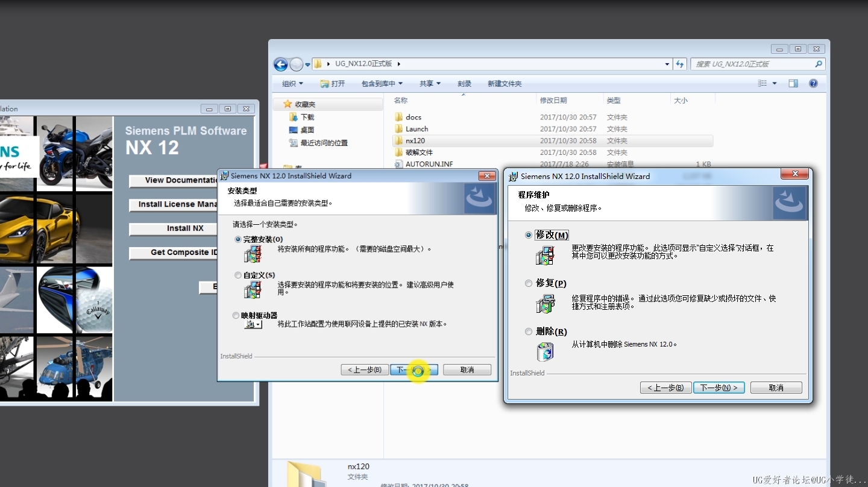Click the address bar refresh icon
This screenshot has height=487, width=868.
click(680, 64)
